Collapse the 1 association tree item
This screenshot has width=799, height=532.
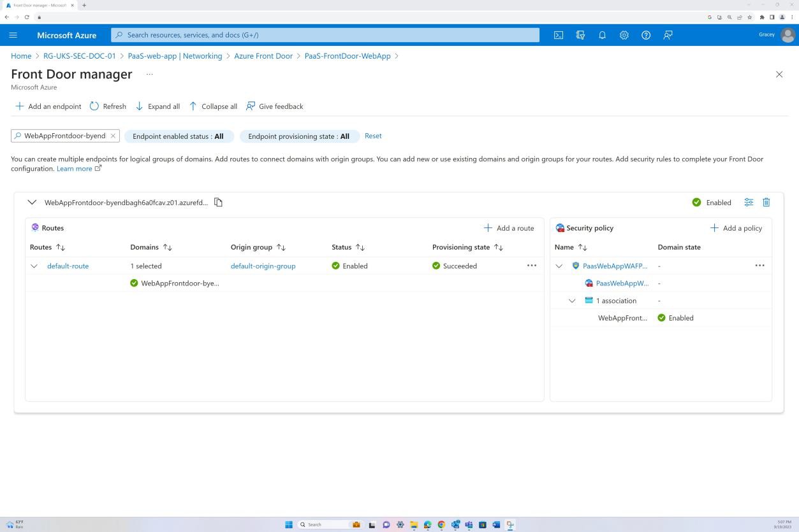pos(571,300)
